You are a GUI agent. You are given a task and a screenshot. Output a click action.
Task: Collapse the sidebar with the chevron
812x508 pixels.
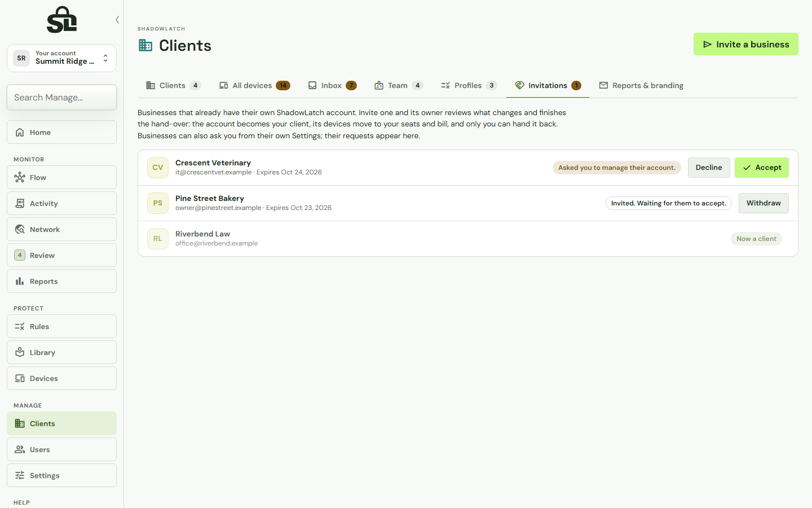[117, 20]
